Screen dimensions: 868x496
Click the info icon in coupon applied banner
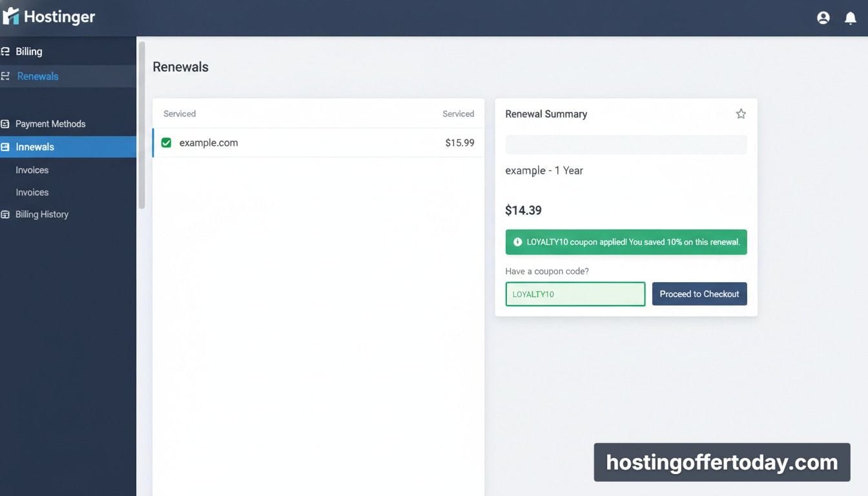pyautogui.click(x=517, y=242)
